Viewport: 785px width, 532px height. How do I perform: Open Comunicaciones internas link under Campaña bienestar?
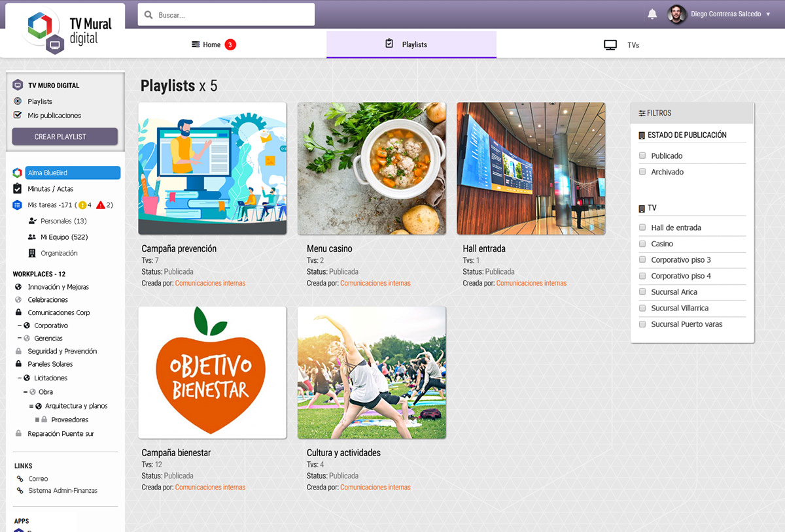tap(210, 487)
